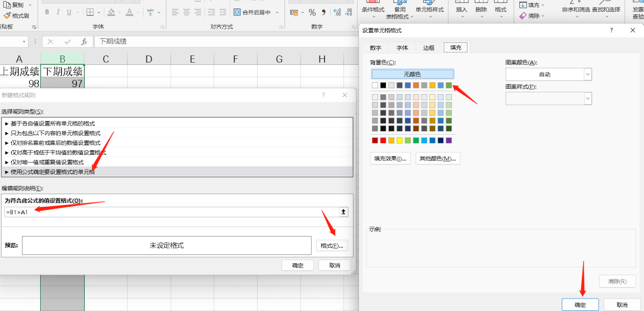
Task: Click the Format Painter brush icon
Action: (x=7, y=15)
